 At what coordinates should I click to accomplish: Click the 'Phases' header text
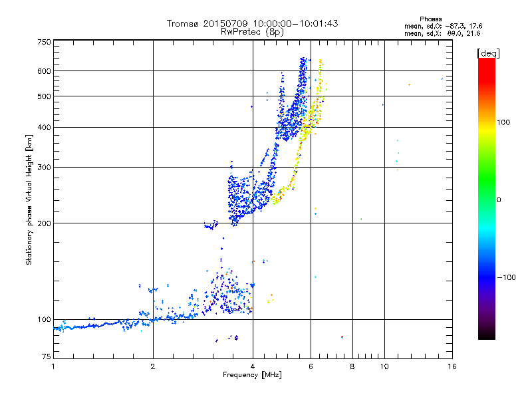point(430,19)
